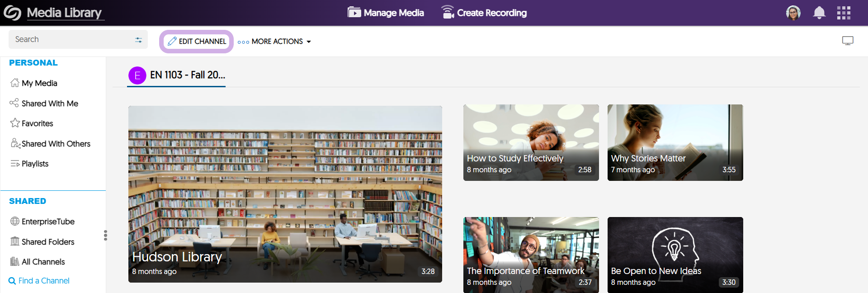Click the Find a Channel link
This screenshot has width=868, height=293.
44,281
